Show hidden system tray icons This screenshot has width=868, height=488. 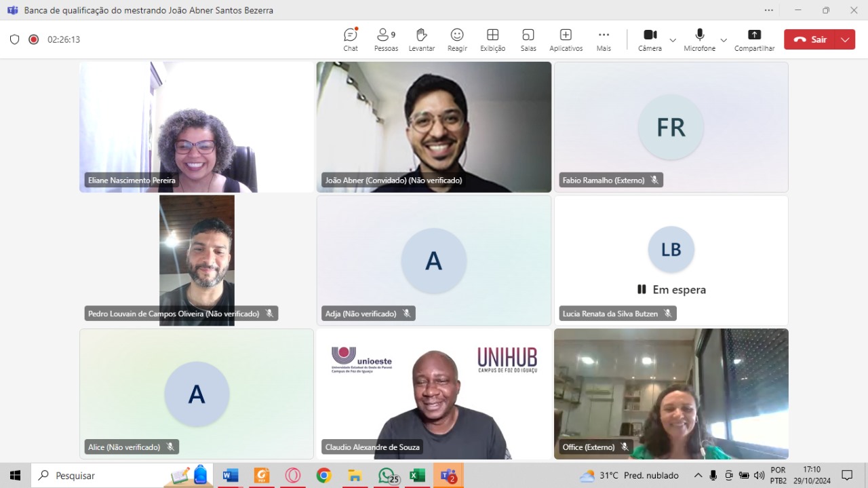click(x=698, y=475)
